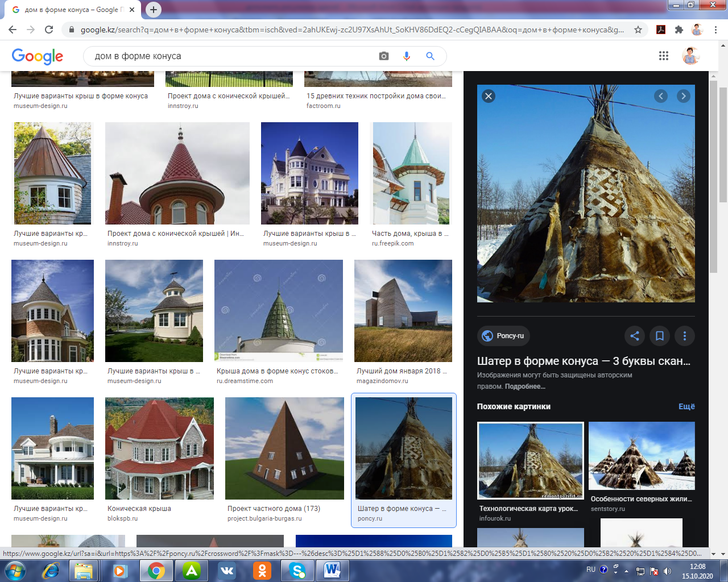This screenshot has height=582, width=728.
Task: Go to Google home via logo
Action: point(38,56)
